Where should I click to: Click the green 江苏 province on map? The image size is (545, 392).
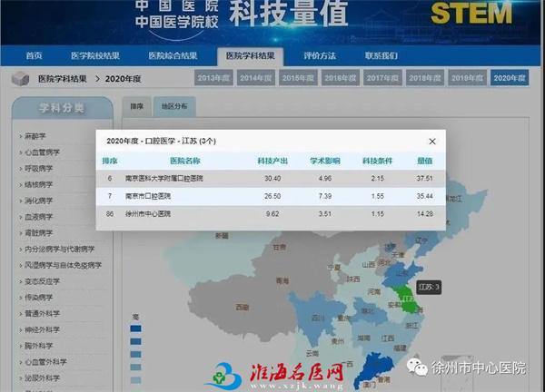(x=407, y=299)
